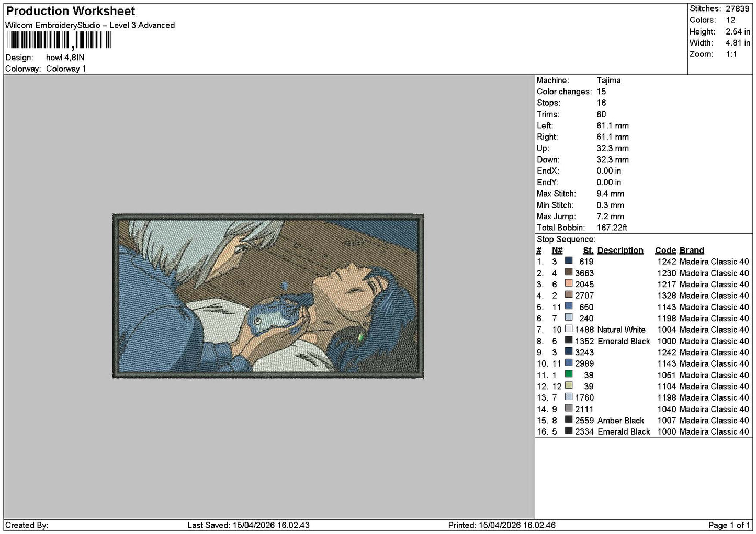This screenshot has width=756, height=534.
Task: Click the Trims value '60'
Action: coord(601,115)
